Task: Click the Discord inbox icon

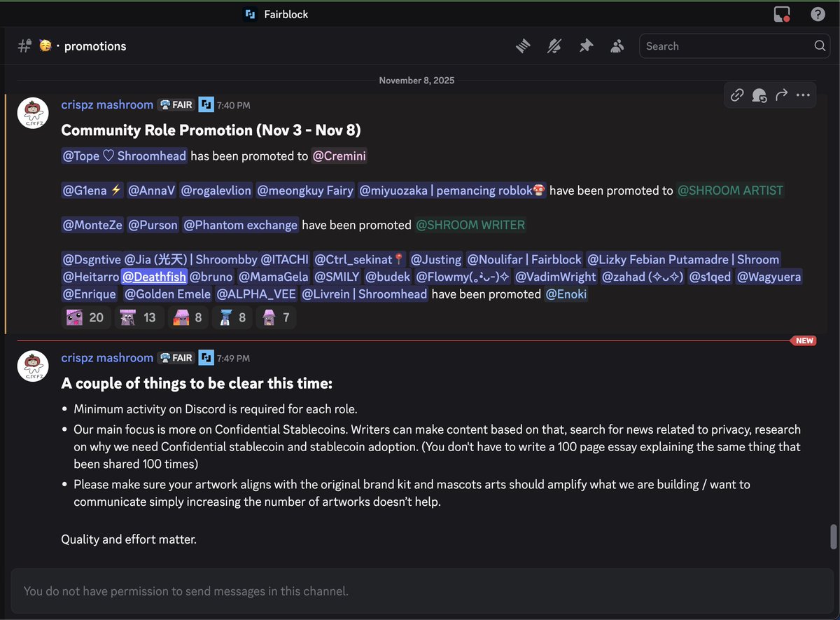Action: point(781,13)
